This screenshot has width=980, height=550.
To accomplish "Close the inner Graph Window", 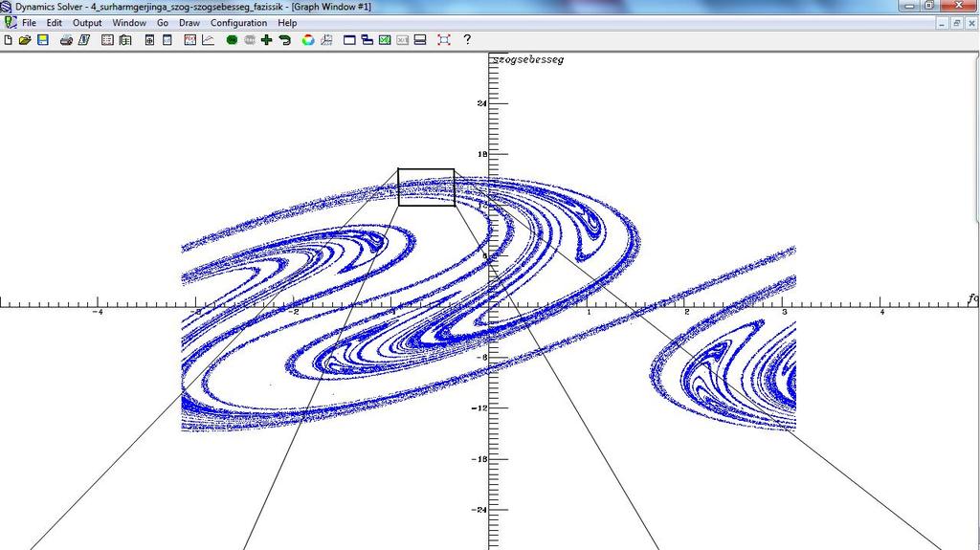I will click(x=972, y=23).
